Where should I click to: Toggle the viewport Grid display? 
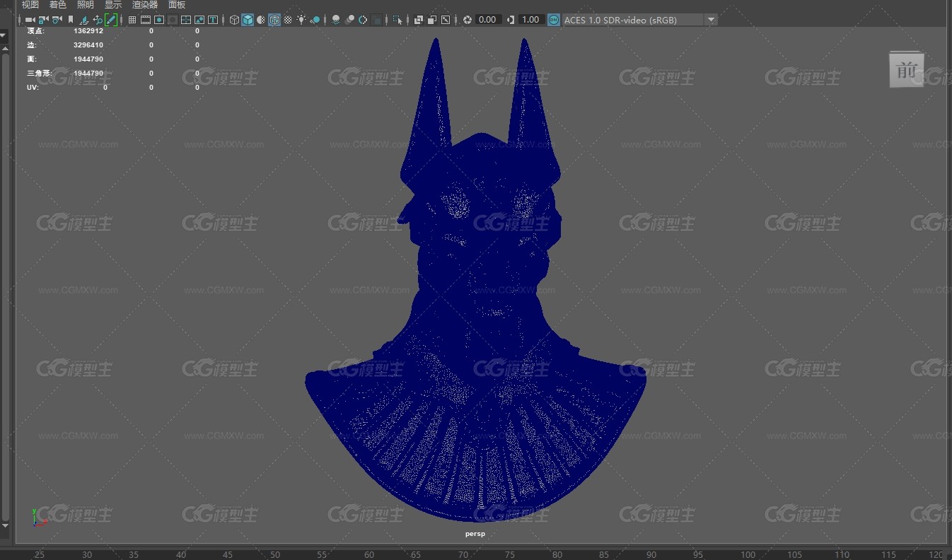click(132, 20)
